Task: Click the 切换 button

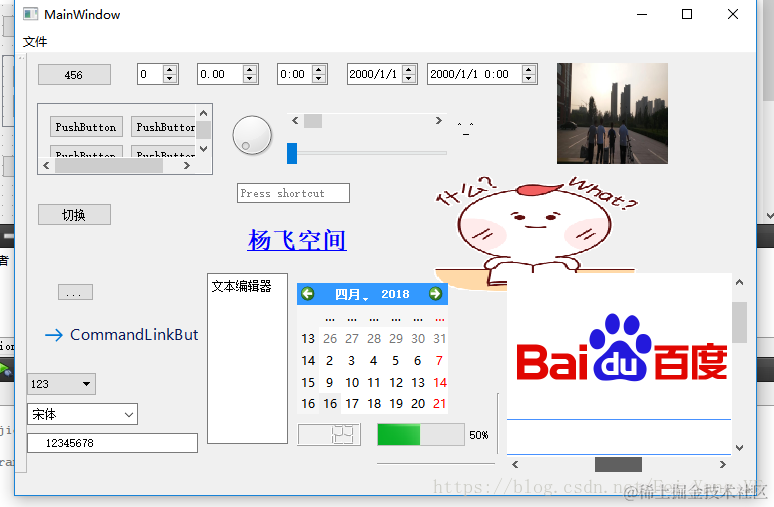Action: tap(74, 215)
